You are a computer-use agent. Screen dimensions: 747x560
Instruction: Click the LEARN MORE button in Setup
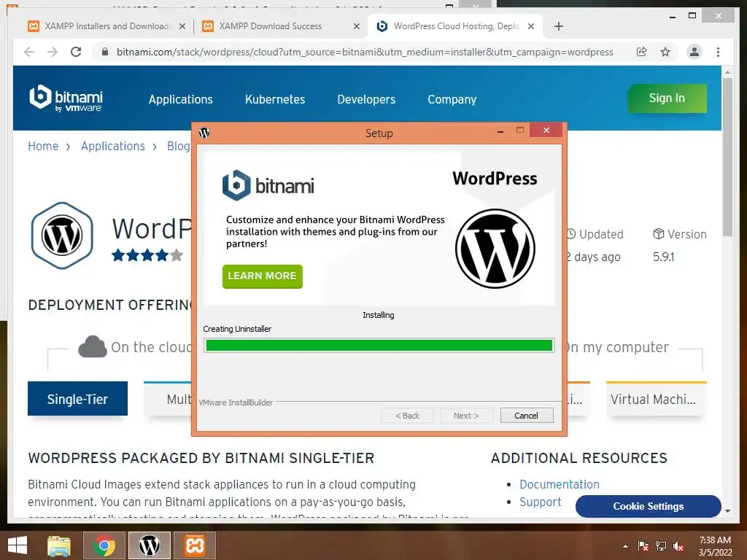263,276
